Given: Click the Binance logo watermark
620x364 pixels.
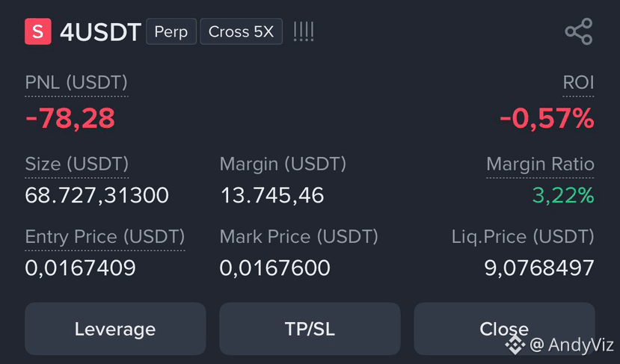Looking at the screenshot, I should [515, 345].
